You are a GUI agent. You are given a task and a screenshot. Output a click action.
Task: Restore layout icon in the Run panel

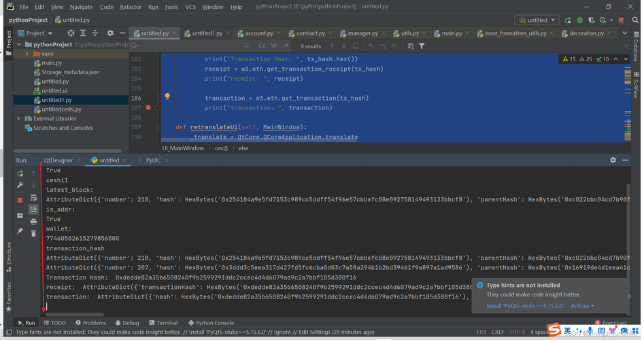pyautogui.click(x=20, y=216)
